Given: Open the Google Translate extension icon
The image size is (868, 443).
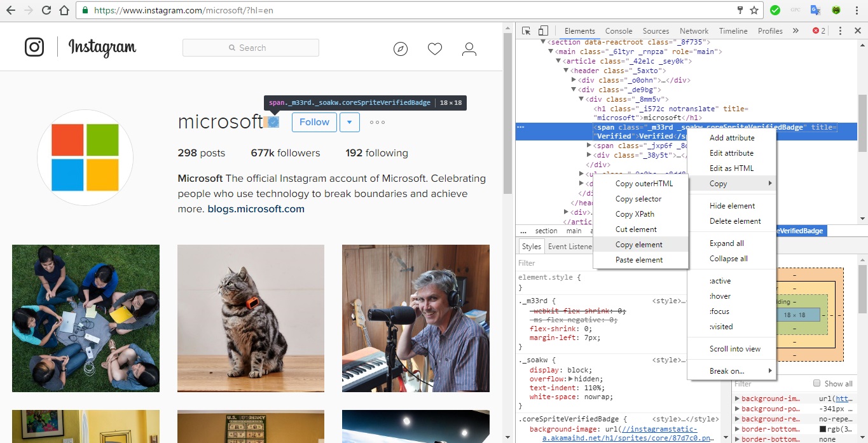Looking at the screenshot, I should pyautogui.click(x=815, y=10).
